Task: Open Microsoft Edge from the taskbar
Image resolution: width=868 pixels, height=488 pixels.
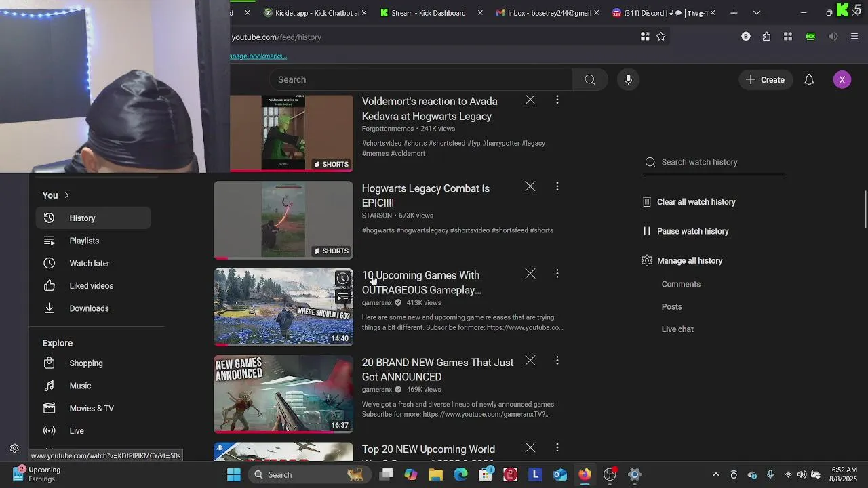Action: (460, 474)
